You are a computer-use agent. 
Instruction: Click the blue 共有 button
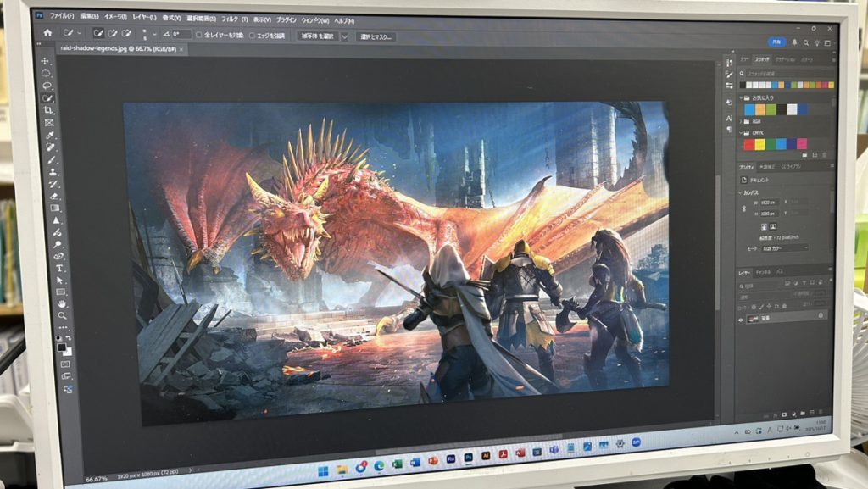[776, 42]
